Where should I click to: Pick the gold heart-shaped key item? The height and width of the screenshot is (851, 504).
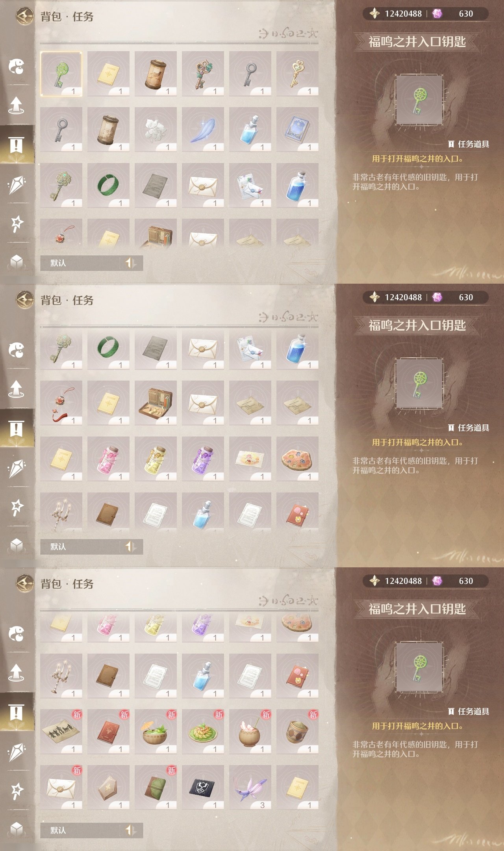pos(297,74)
